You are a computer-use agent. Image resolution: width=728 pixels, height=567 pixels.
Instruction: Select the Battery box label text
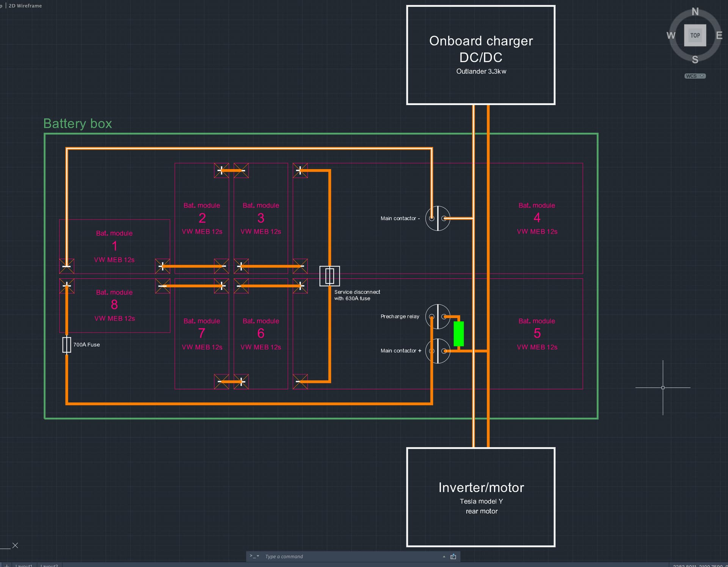point(78,124)
